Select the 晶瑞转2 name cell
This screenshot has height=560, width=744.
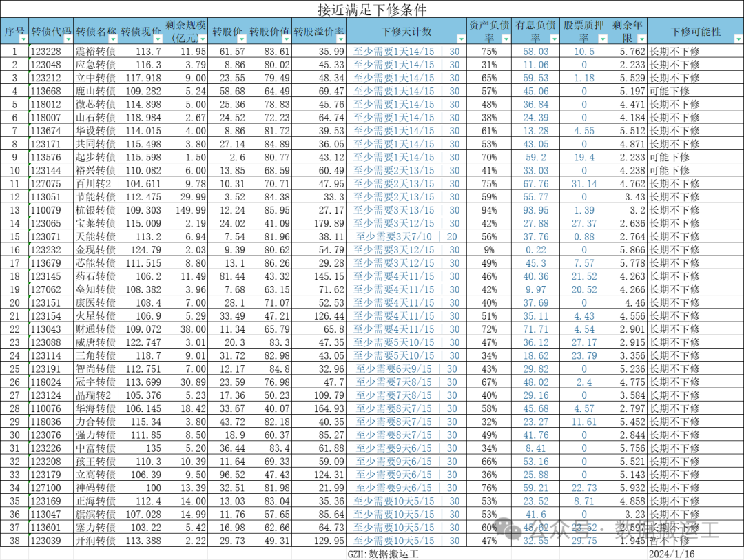[x=96, y=396]
